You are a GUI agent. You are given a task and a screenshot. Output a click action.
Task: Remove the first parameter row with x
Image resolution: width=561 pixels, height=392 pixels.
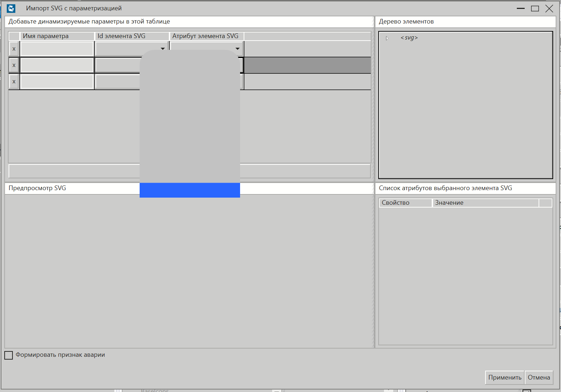[x=14, y=49]
